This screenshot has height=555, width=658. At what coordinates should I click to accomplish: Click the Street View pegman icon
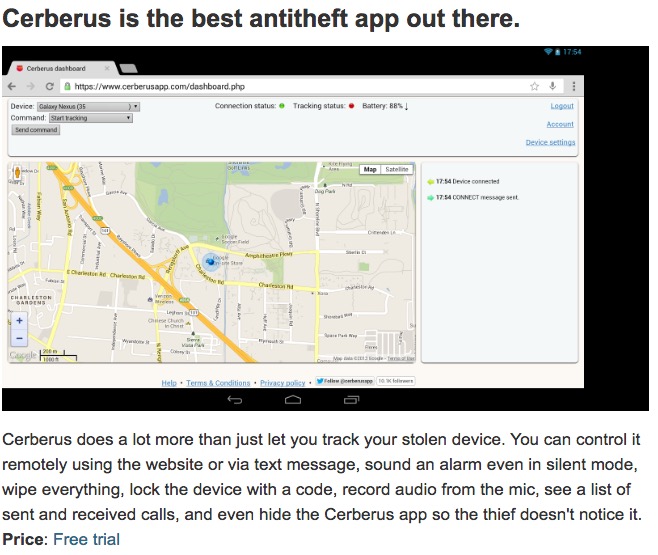pyautogui.click(x=17, y=172)
